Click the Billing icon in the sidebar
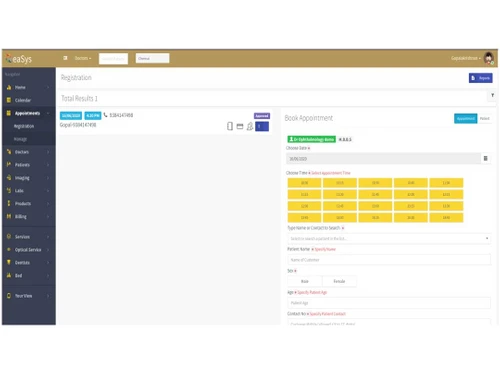Viewport: 500px width, 375px height. click(x=9, y=216)
